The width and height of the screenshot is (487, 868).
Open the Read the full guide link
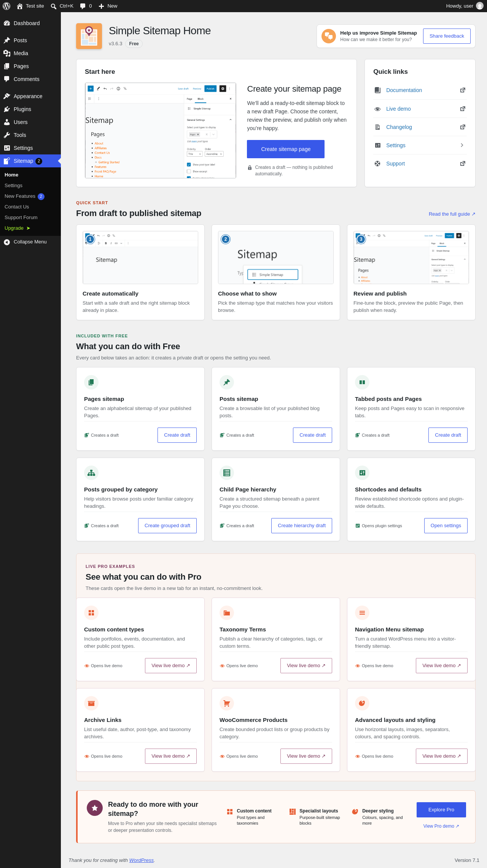click(452, 214)
